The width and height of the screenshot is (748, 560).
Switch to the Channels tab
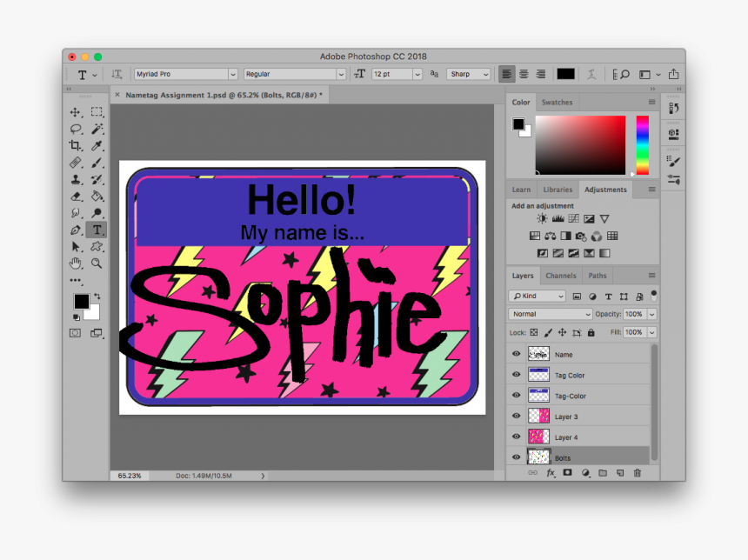tap(561, 275)
